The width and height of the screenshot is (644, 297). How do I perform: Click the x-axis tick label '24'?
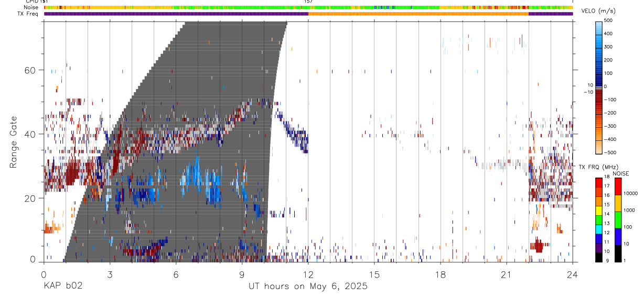click(x=572, y=274)
